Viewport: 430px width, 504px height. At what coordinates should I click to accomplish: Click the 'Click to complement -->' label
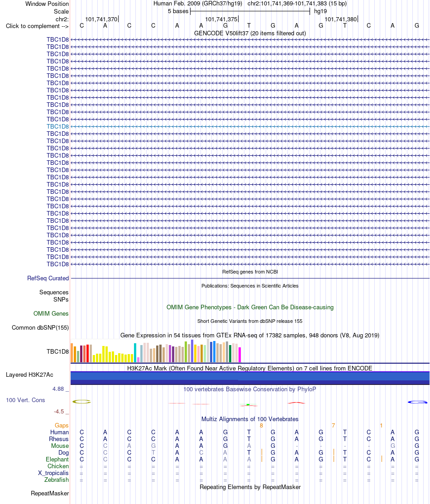point(37,26)
